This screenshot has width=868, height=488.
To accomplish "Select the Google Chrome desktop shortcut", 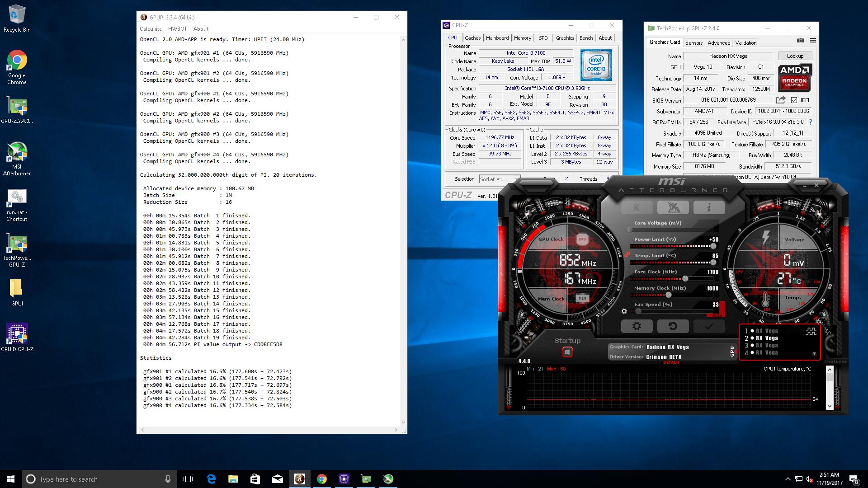I will click(17, 67).
